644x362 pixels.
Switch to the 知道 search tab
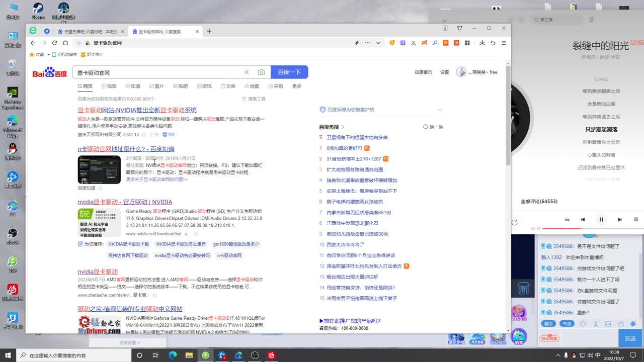tap(133, 86)
